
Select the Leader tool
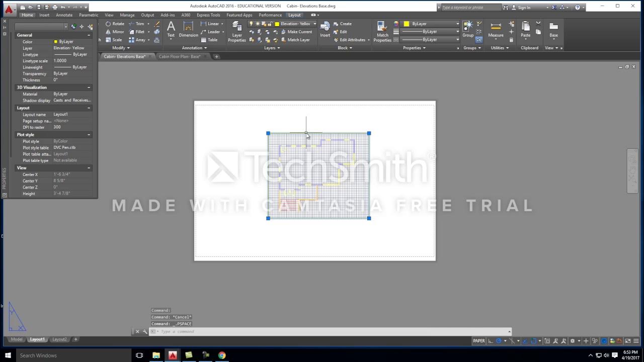point(210,32)
